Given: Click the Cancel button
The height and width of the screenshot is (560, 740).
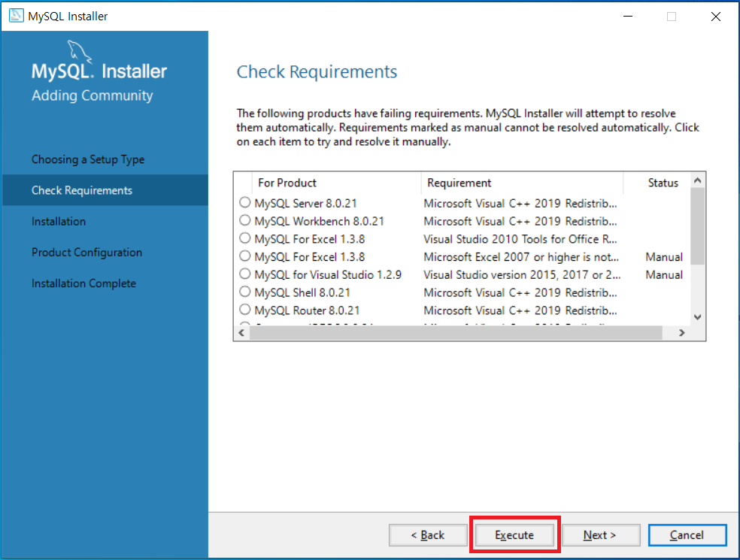Looking at the screenshot, I should [687, 535].
